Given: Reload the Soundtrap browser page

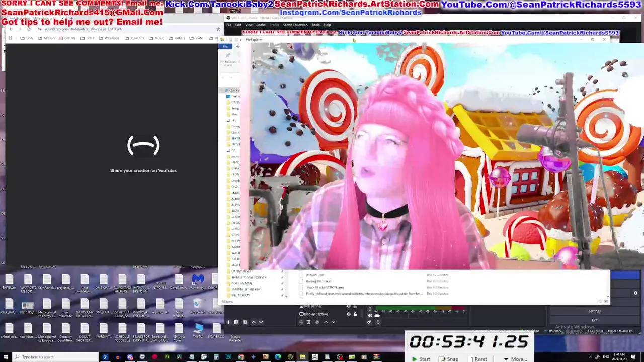Looking at the screenshot, I should click(x=29, y=29).
